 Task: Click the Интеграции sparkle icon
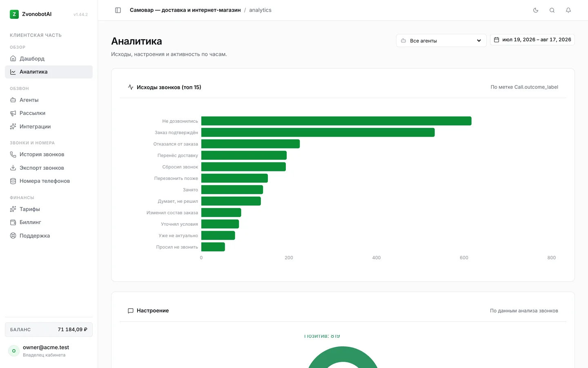[x=13, y=127]
